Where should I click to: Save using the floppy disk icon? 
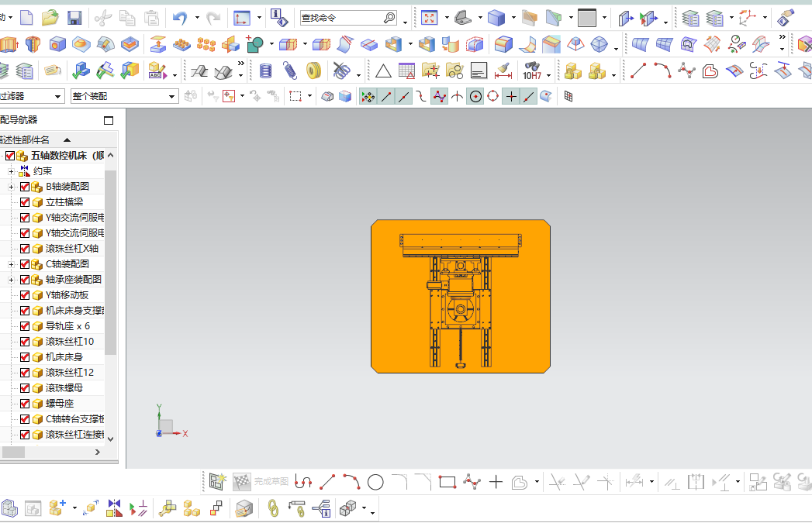[x=74, y=18]
